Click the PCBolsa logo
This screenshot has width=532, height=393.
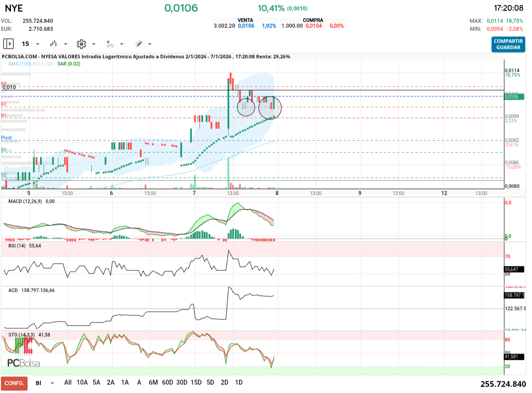point(23,363)
